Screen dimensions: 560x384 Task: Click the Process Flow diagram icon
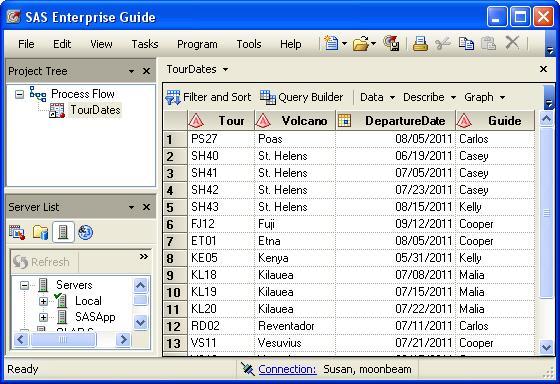(38, 94)
